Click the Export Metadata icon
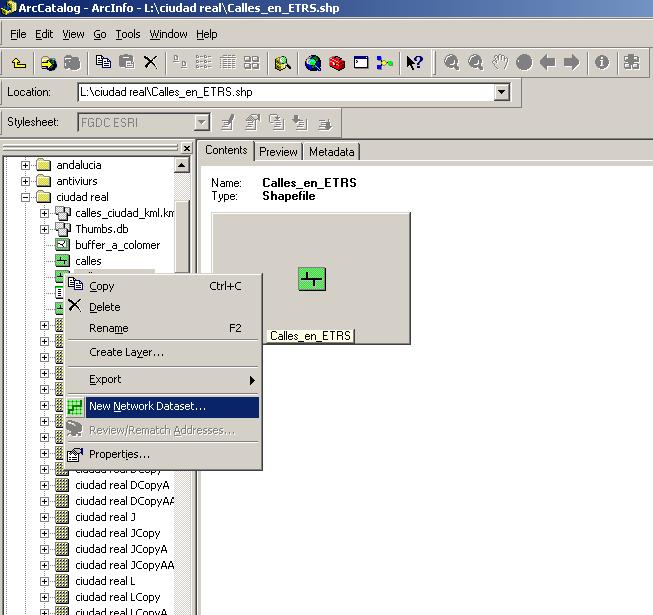Image resolution: width=653 pixels, height=615 pixels. (324, 123)
